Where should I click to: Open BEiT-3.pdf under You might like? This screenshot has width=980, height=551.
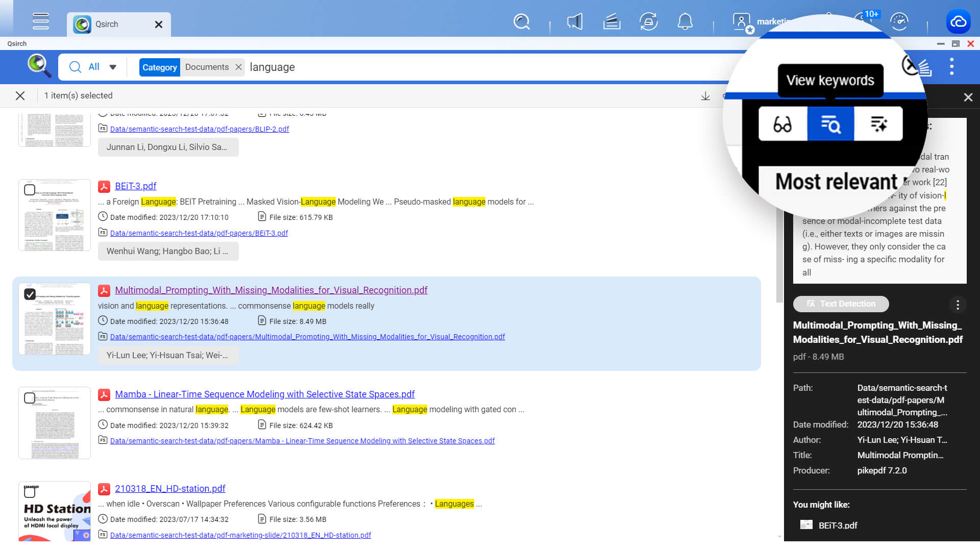tap(838, 525)
